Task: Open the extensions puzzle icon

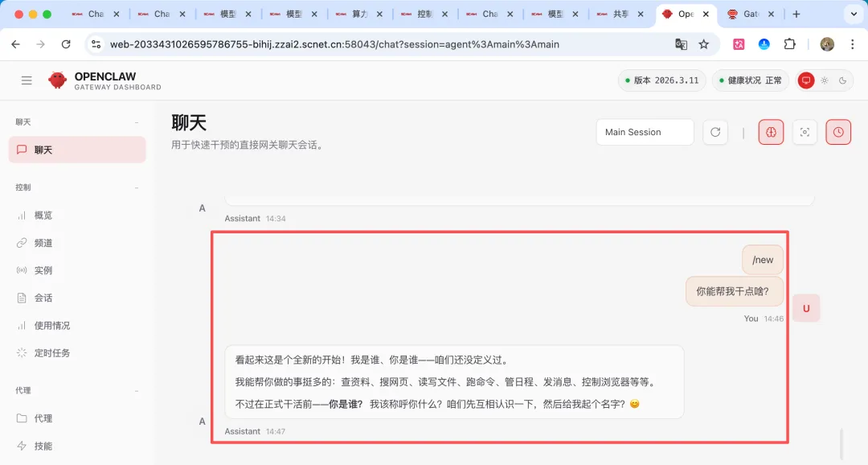Action: point(790,44)
